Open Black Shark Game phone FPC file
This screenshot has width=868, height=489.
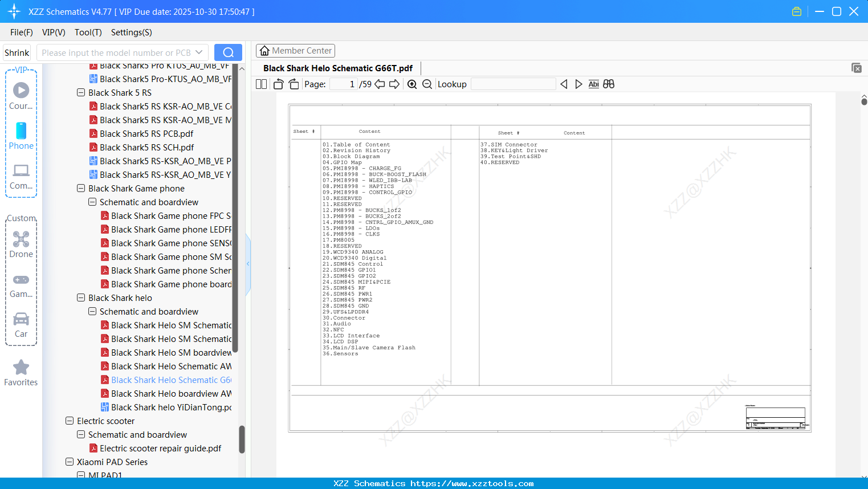coord(166,215)
